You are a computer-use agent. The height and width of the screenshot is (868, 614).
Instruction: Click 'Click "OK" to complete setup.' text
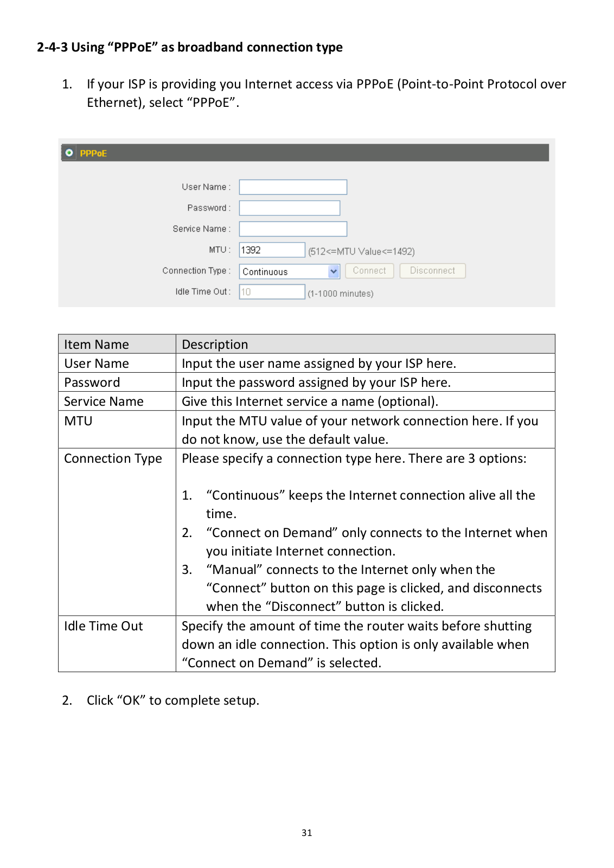pyautogui.click(x=173, y=700)
